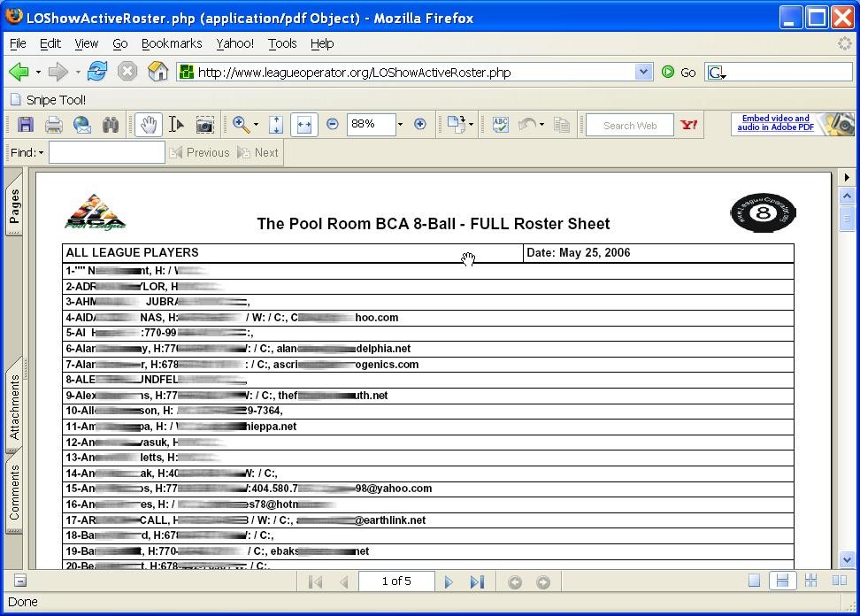This screenshot has height=616, width=860.
Task: Click the Yahoo! search icon
Action: tap(689, 125)
